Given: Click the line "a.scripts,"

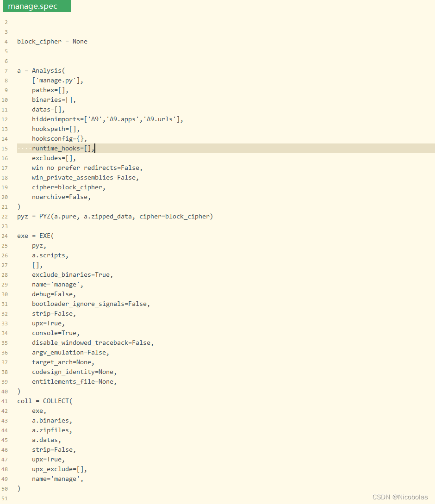Looking at the screenshot, I should 50,255.
